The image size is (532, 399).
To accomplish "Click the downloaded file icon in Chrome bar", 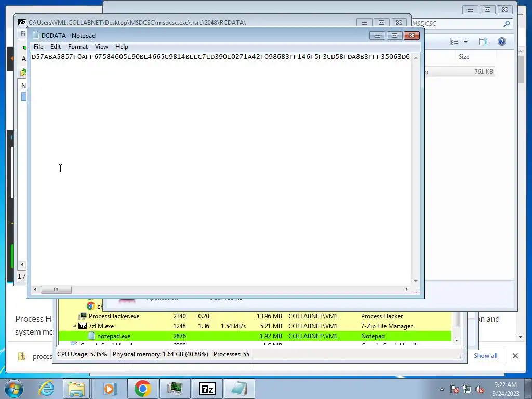I will pyautogui.click(x=22, y=356).
